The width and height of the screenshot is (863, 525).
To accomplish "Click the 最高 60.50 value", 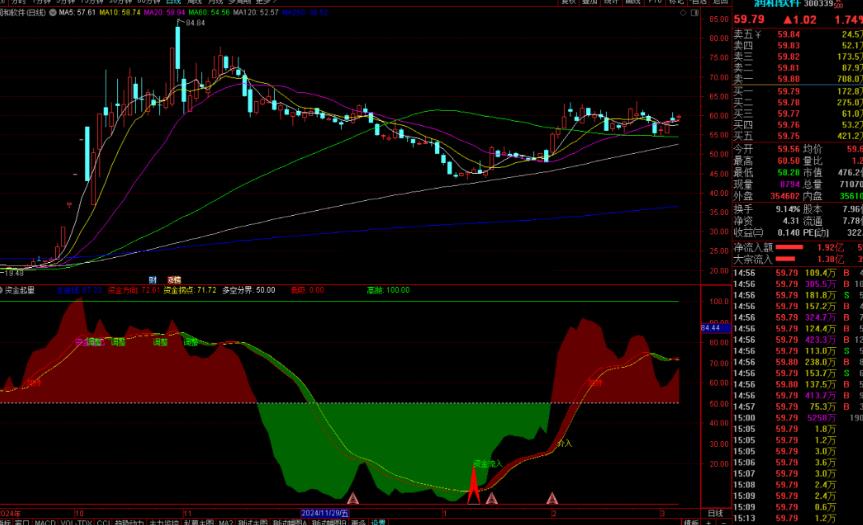I will [789, 161].
